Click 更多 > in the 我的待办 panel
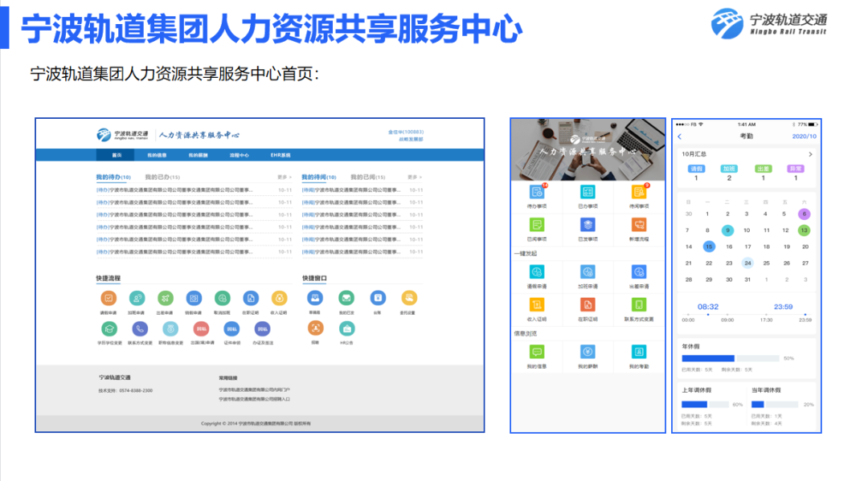Screen dimensions: 868x481 284,177
